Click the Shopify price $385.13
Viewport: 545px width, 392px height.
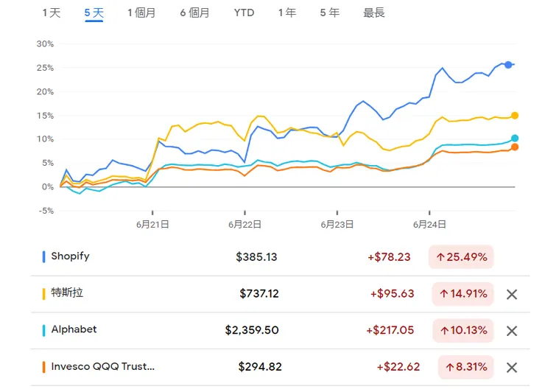click(x=256, y=257)
